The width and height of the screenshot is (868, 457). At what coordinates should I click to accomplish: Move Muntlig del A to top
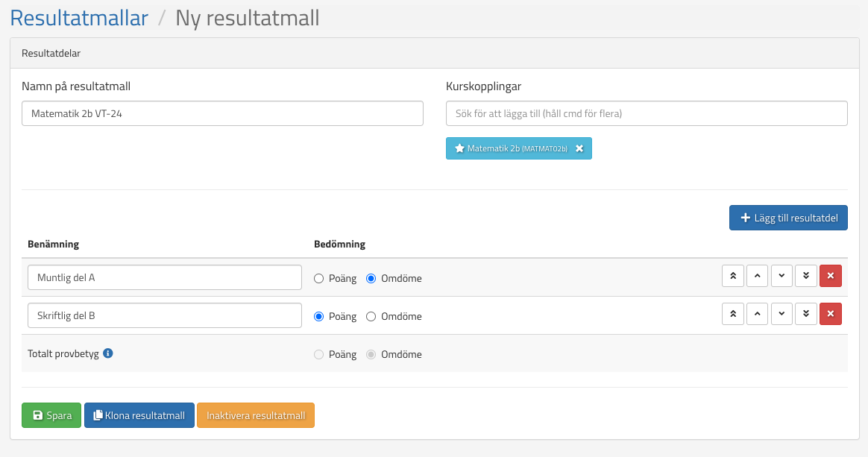coord(733,276)
